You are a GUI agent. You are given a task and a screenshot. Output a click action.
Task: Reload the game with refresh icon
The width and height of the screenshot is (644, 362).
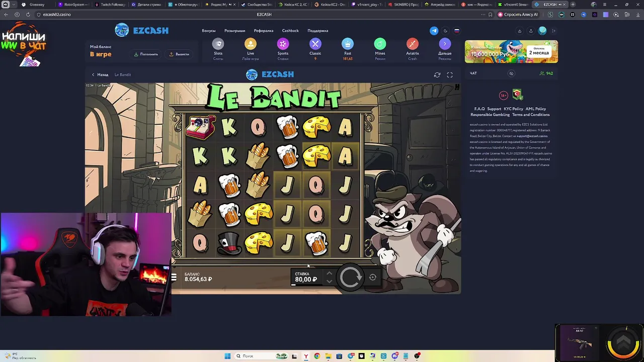coord(437,75)
